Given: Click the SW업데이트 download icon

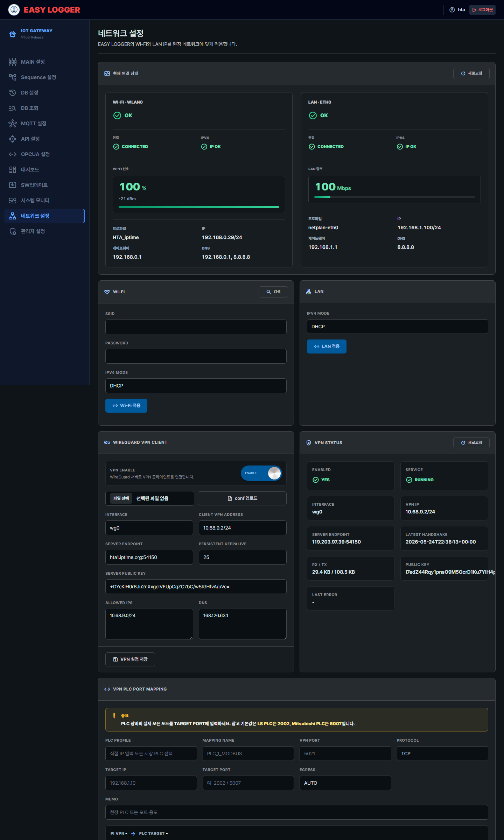Looking at the screenshot, I should click(x=13, y=185).
